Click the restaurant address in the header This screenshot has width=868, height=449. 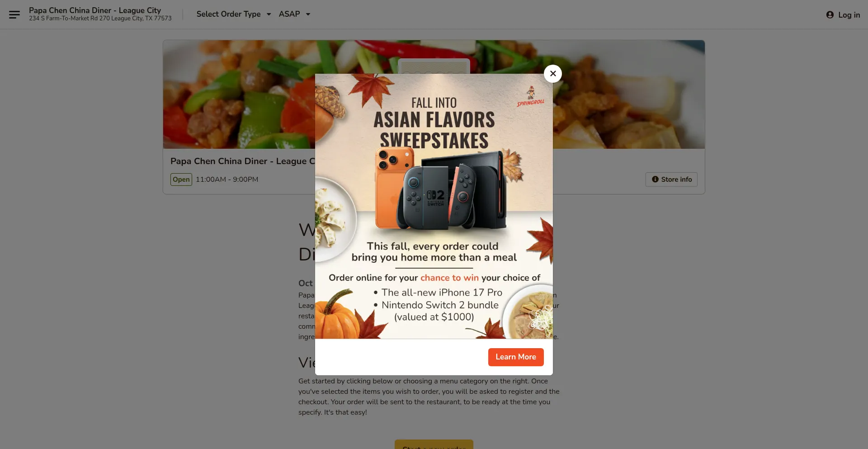point(100,19)
